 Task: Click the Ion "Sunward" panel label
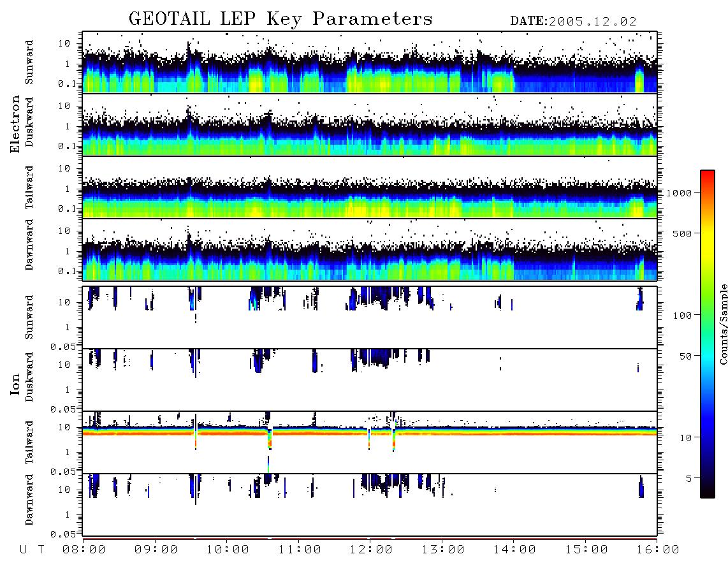(x=29, y=317)
